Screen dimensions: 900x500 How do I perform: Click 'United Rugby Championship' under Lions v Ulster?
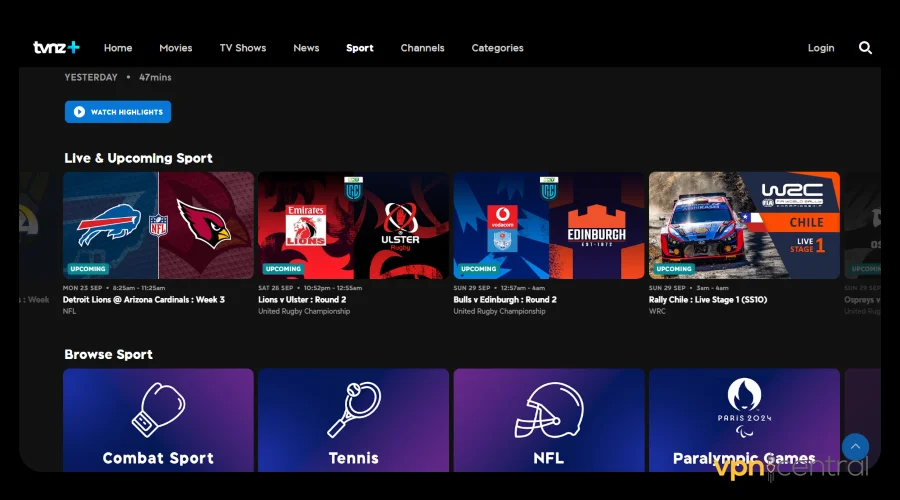pyautogui.click(x=304, y=311)
